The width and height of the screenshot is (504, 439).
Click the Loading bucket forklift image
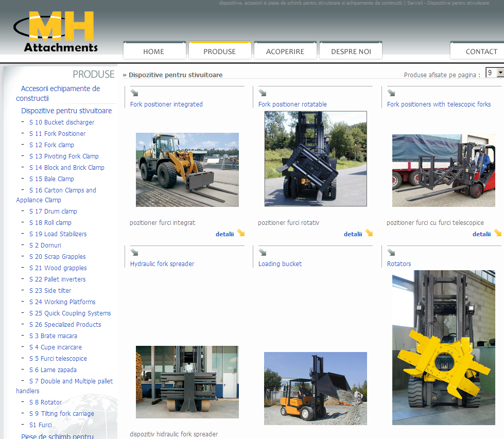point(315,388)
